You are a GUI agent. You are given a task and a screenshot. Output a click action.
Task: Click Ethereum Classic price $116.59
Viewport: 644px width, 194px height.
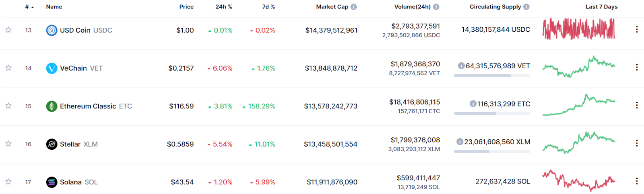point(182,106)
